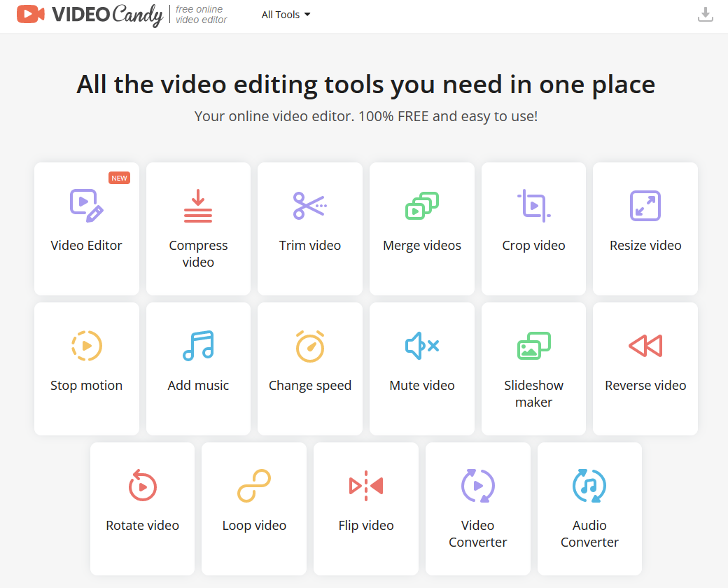This screenshot has height=588, width=728.
Task: Expand the All Tools dropdown menu
Action: (286, 15)
